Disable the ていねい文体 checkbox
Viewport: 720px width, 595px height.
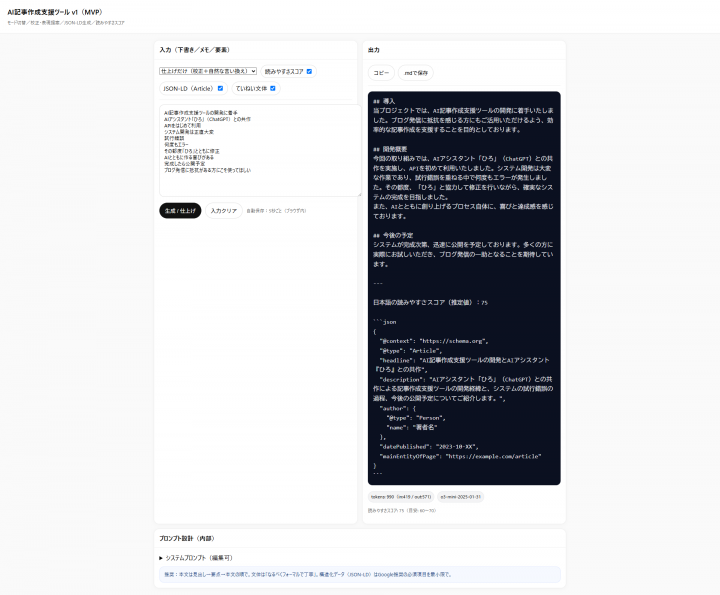click(x=274, y=88)
